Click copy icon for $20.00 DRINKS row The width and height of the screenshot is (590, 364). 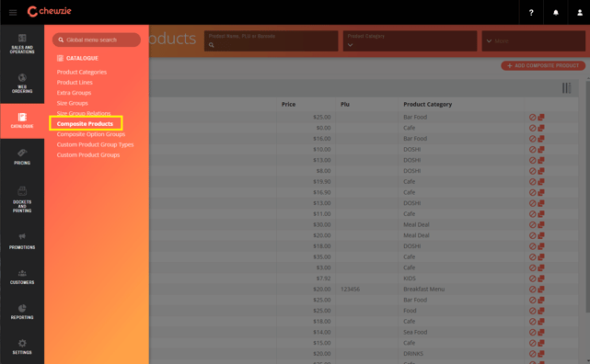(541, 354)
